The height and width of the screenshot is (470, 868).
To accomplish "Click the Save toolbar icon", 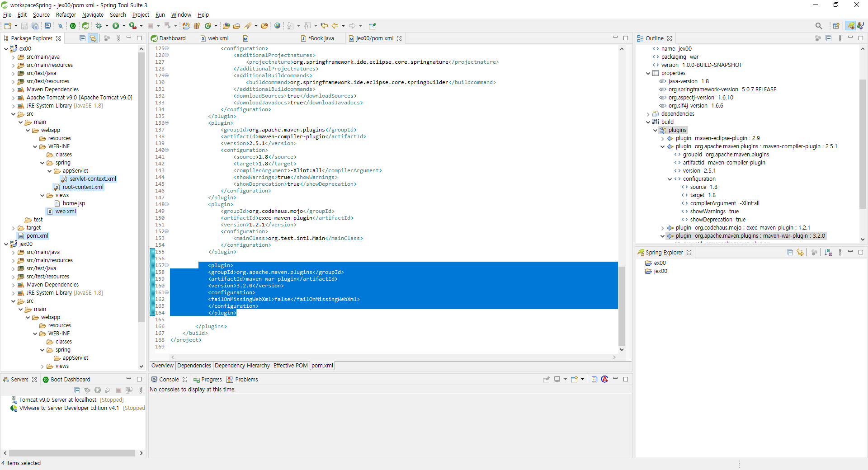I will pyautogui.click(x=24, y=26).
